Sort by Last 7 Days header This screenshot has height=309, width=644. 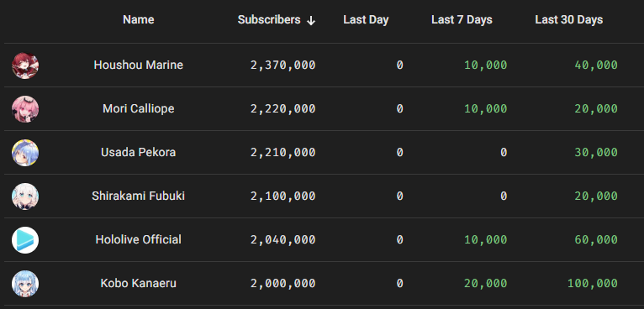click(462, 19)
